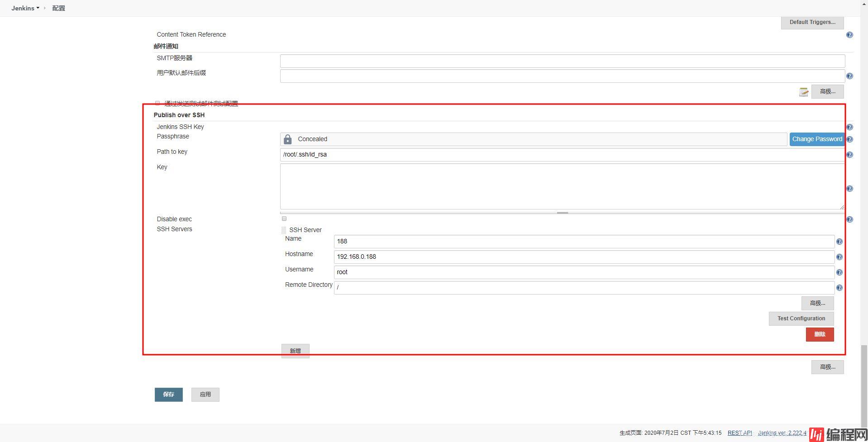The width and height of the screenshot is (868, 442).
Task: Click the 邮件通知 section heading
Action: tap(166, 46)
